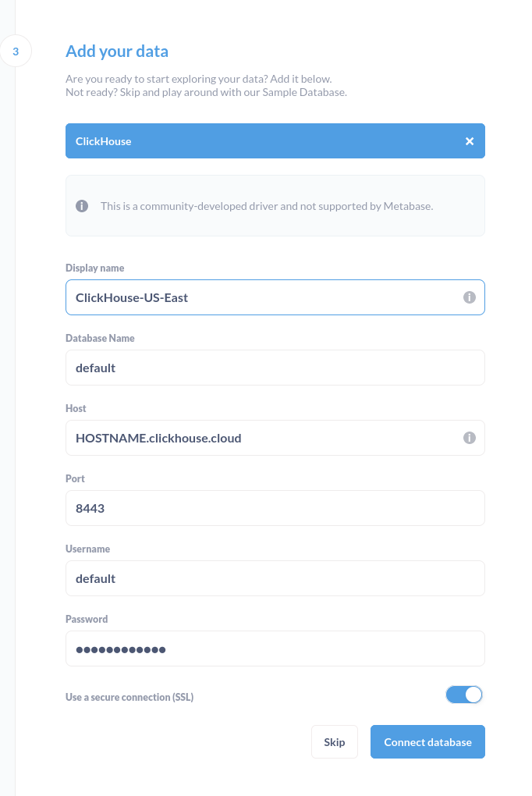Click the HOSTNAME.clickhouse.cloud text

click(x=158, y=438)
